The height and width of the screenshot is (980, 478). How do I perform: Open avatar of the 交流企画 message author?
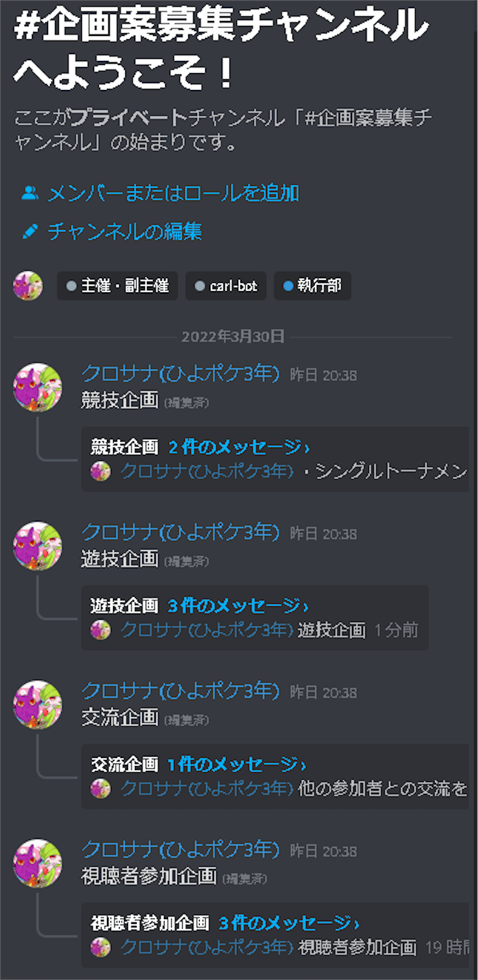pyautogui.click(x=38, y=704)
